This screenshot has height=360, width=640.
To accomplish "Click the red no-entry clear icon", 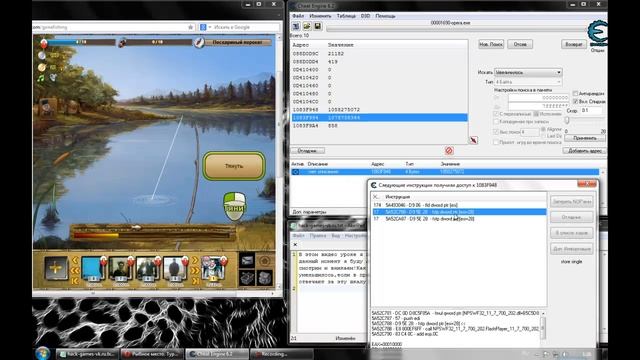I will click(449, 151).
